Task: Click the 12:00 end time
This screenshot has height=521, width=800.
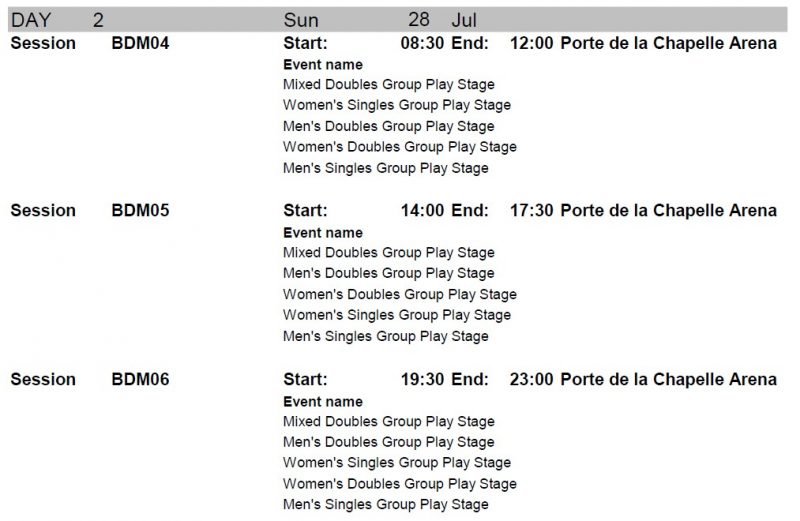Action: (x=531, y=43)
